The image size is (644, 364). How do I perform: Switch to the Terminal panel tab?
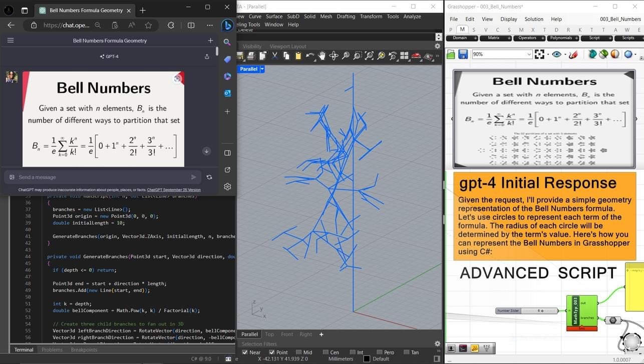24,349
